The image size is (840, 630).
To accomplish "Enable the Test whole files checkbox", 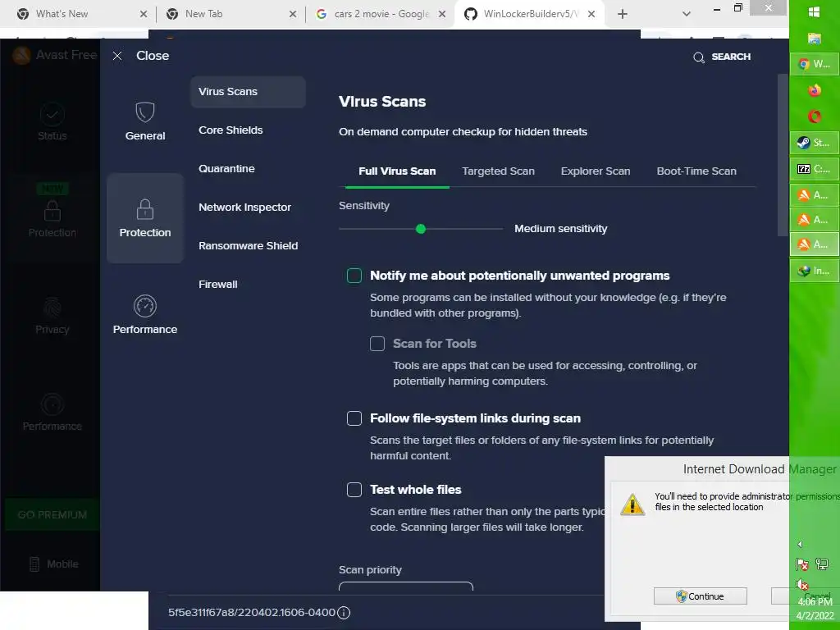I will (354, 490).
